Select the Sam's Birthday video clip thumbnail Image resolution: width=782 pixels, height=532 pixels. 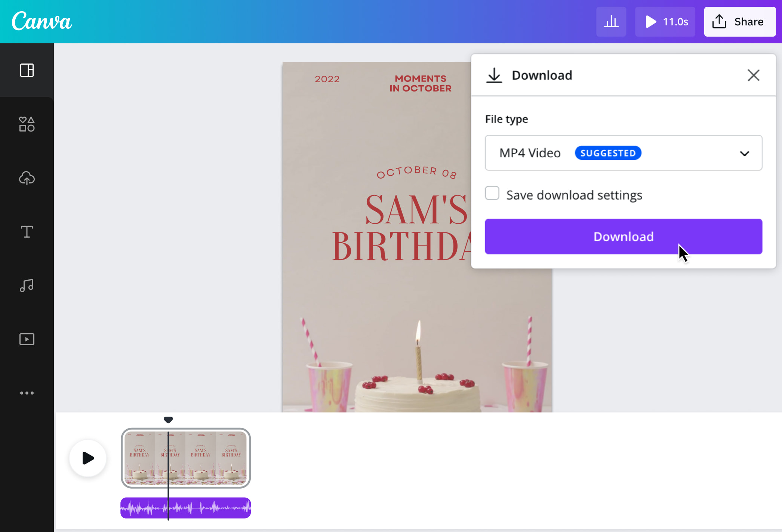(x=209, y=458)
